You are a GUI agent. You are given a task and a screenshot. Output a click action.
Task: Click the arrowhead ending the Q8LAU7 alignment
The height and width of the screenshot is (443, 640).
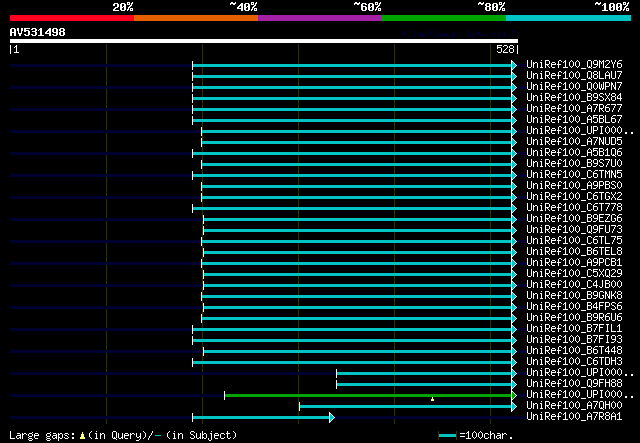[514, 76]
